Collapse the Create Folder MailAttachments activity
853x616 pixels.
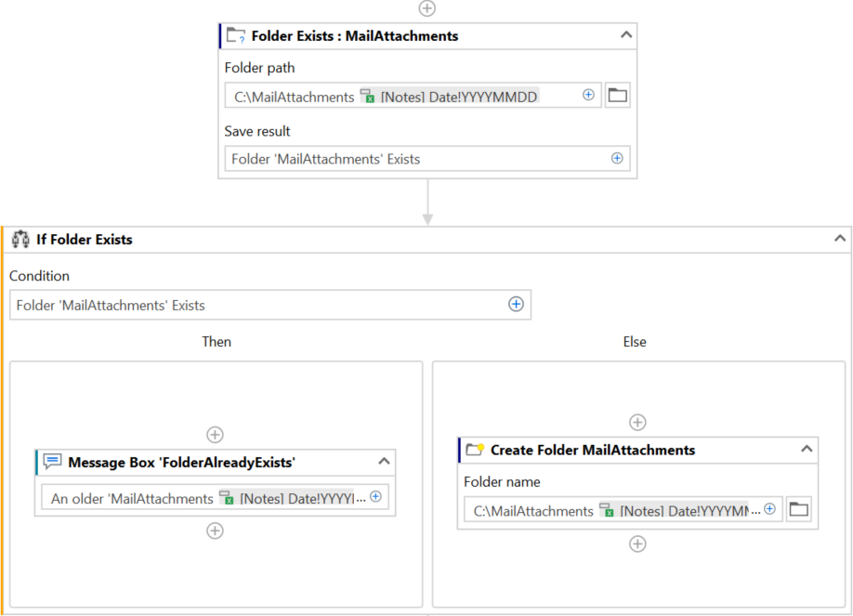coord(807,450)
